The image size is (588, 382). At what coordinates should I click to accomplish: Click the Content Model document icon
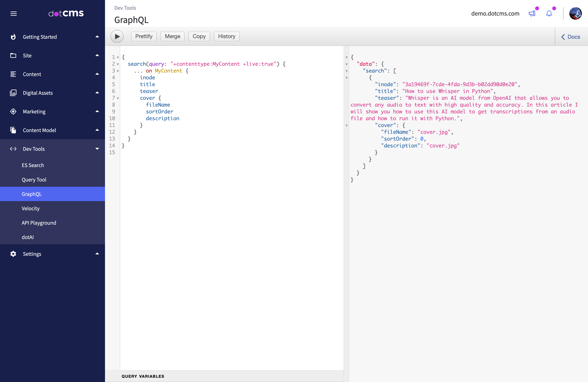tap(13, 130)
